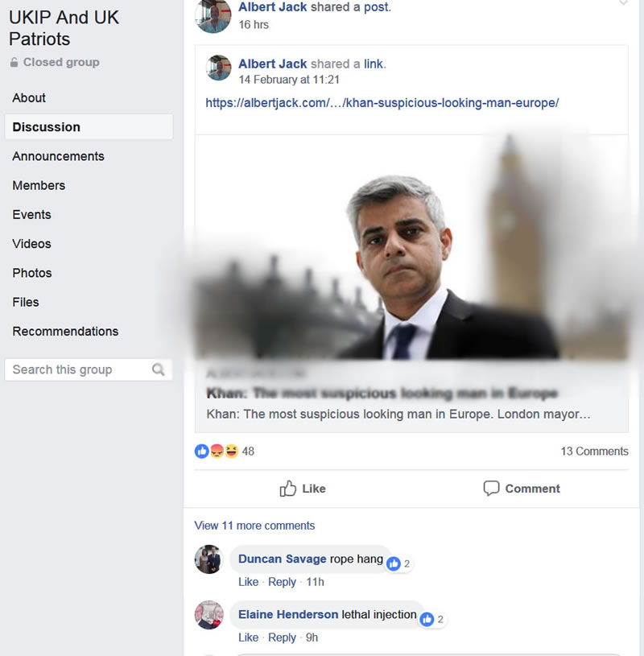This screenshot has height=656, width=644.
Task: Open the Discussion section in the sidebar
Action: tap(47, 127)
